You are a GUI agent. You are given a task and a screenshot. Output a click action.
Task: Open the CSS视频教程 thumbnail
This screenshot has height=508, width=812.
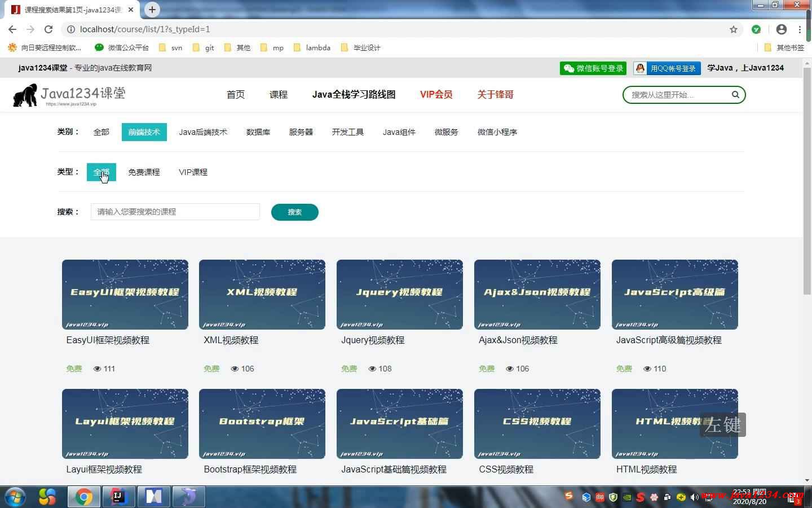(x=537, y=424)
